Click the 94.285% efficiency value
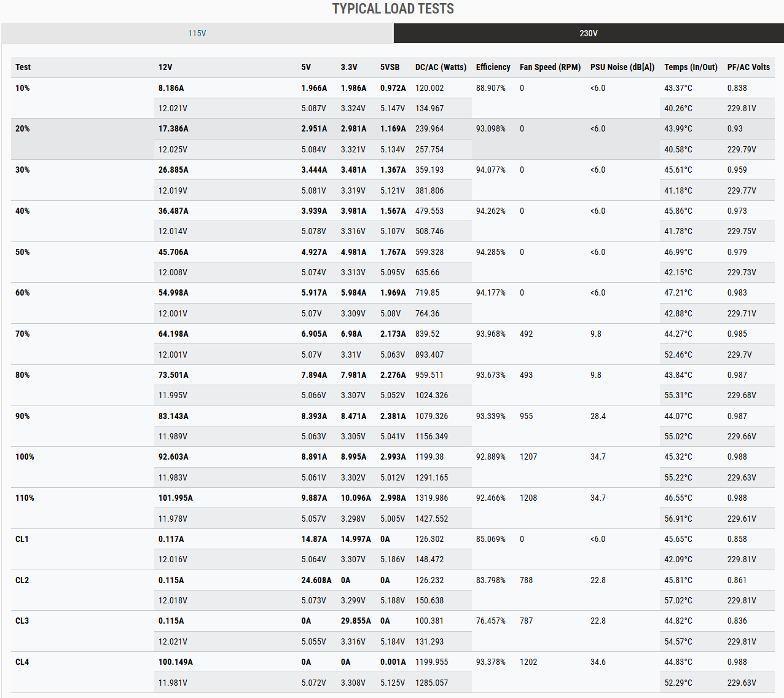This screenshot has height=698, width=784. (490, 252)
